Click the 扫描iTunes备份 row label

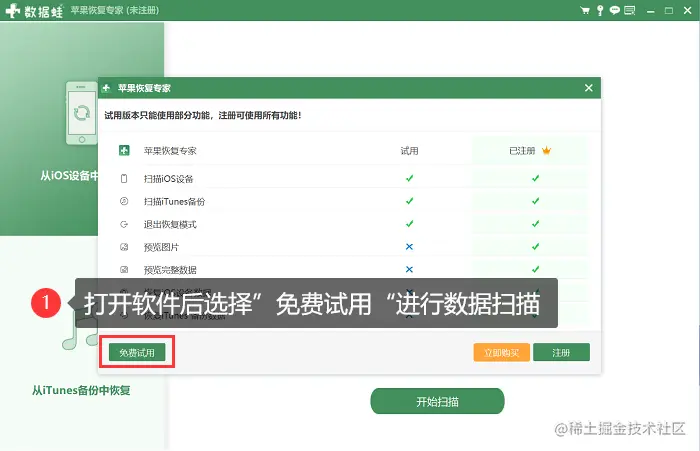click(x=174, y=201)
